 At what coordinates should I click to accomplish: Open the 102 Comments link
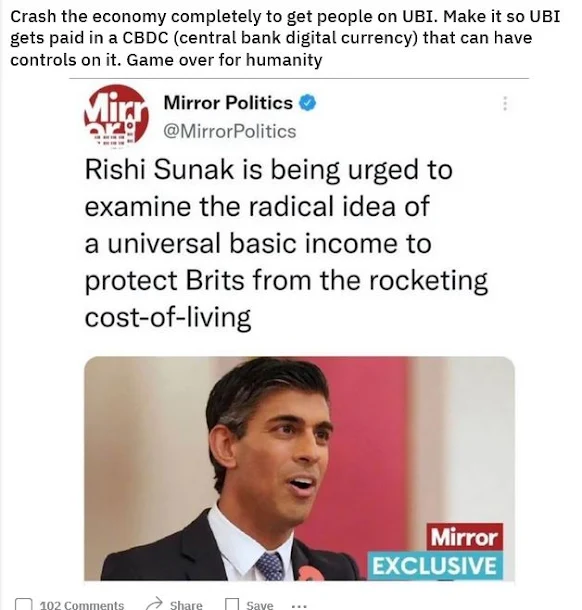point(82,605)
